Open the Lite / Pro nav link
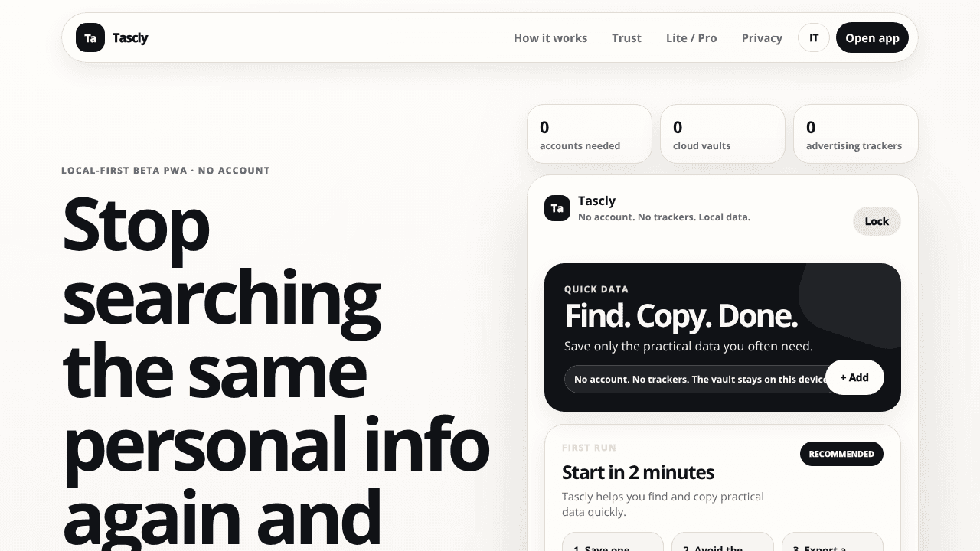The height and width of the screenshot is (551, 980). 691,37
